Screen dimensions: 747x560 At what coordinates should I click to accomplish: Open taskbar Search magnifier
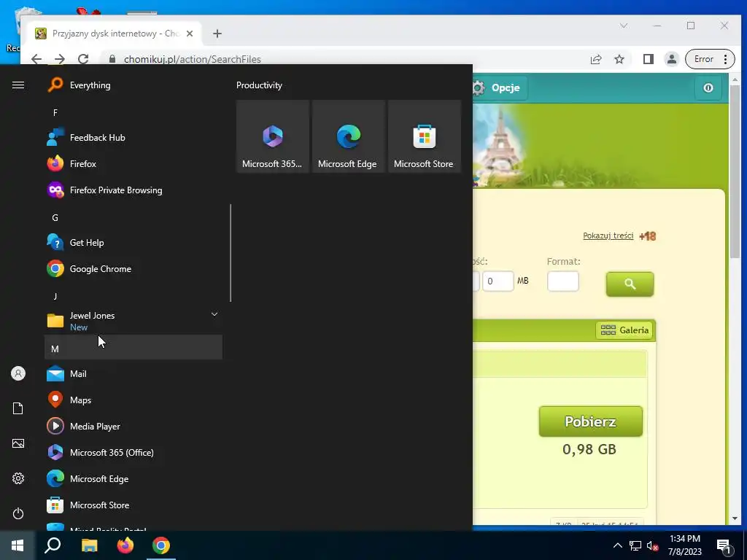53,545
